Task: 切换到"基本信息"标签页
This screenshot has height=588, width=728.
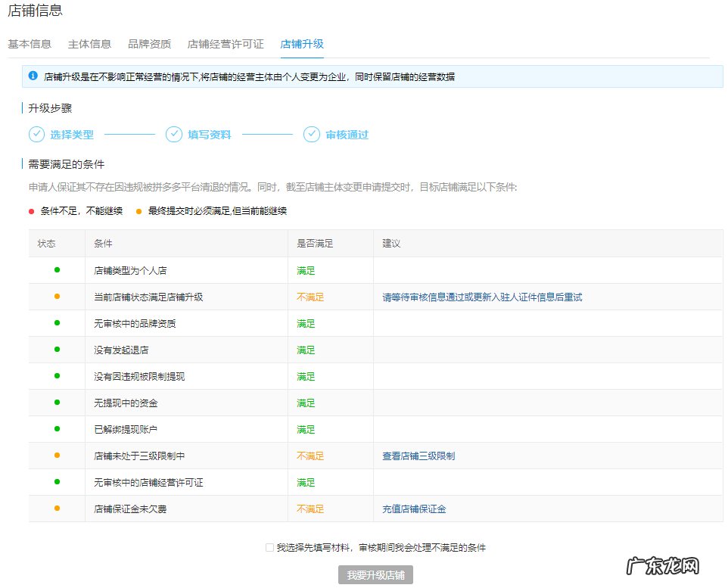Action: [x=29, y=44]
